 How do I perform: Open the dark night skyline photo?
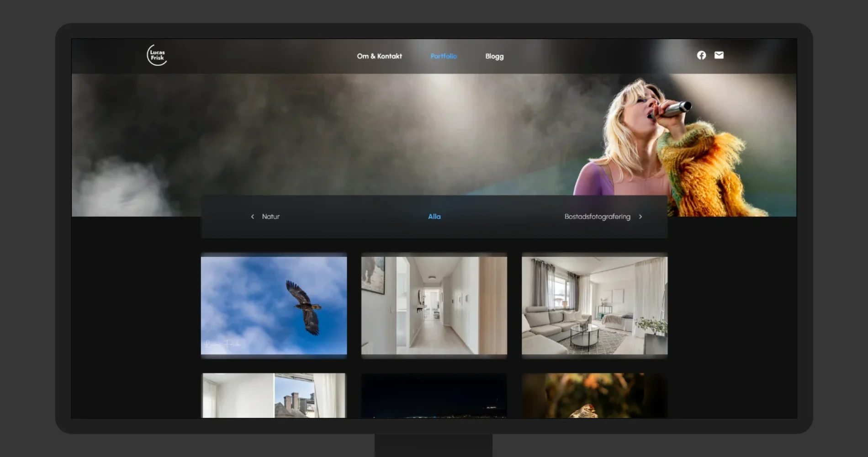point(434,395)
